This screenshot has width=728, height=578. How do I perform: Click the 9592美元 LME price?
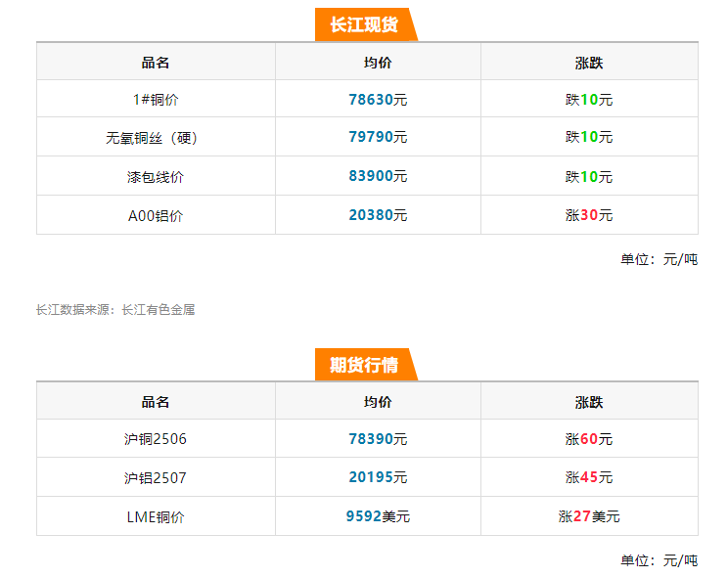pyautogui.click(x=378, y=516)
